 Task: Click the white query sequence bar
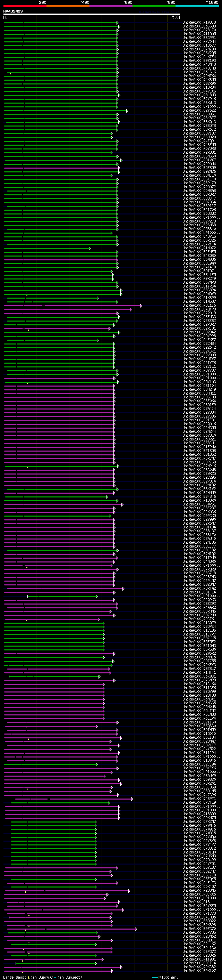coord(92,14)
